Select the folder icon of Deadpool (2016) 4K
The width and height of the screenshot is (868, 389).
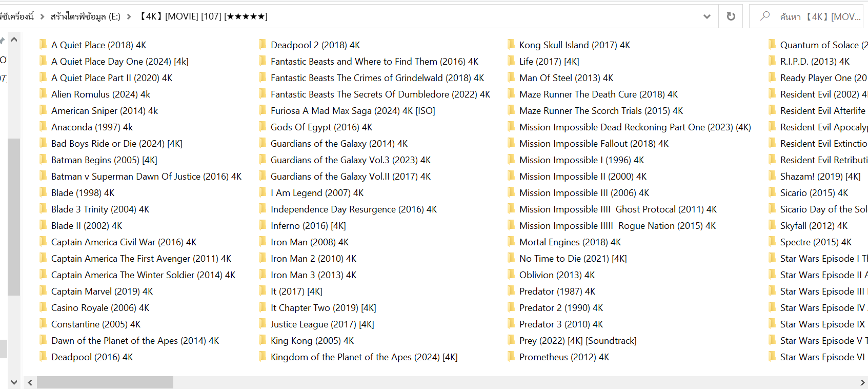43,357
